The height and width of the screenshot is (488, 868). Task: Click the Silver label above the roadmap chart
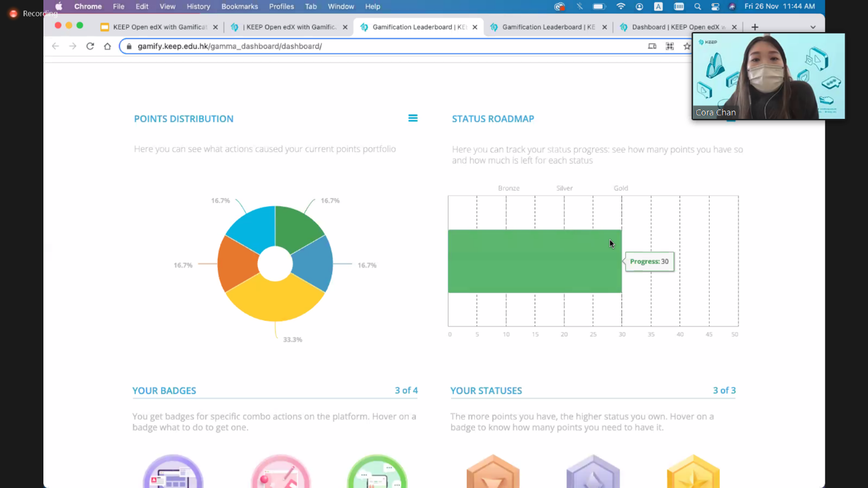pyautogui.click(x=565, y=188)
